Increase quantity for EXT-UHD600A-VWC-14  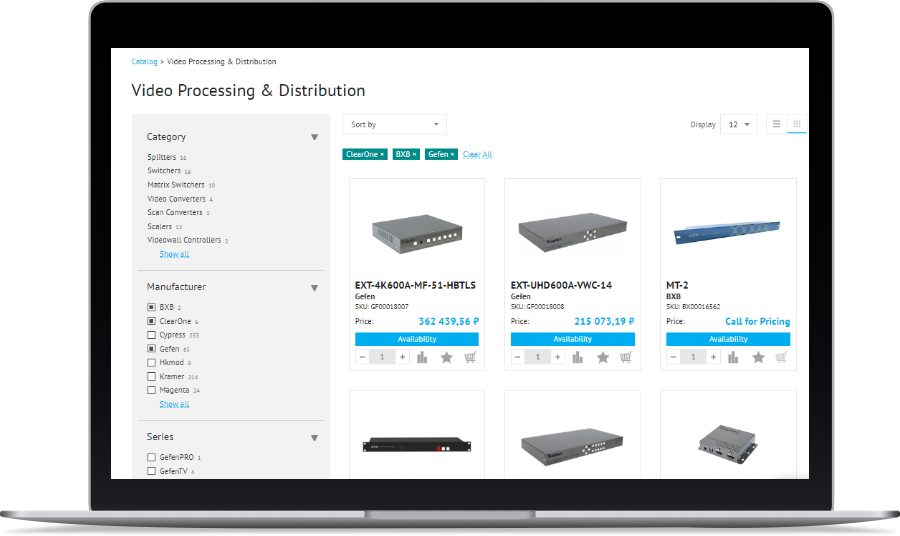[557, 357]
